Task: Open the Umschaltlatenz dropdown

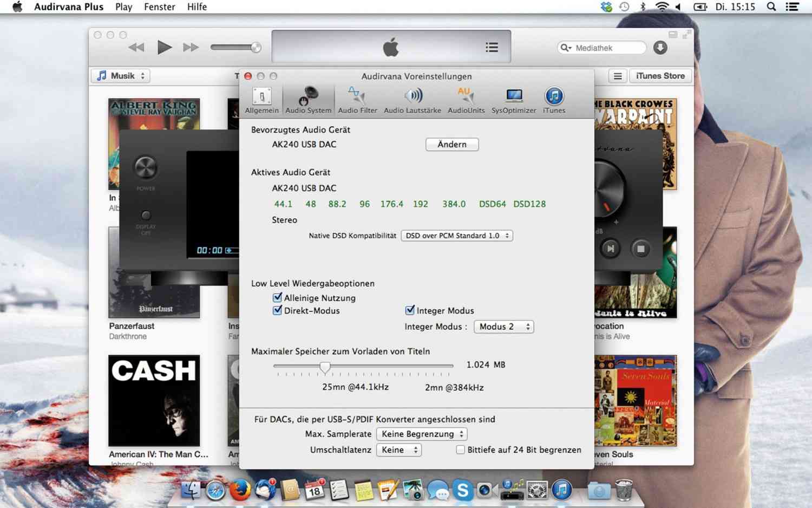Action: click(399, 450)
